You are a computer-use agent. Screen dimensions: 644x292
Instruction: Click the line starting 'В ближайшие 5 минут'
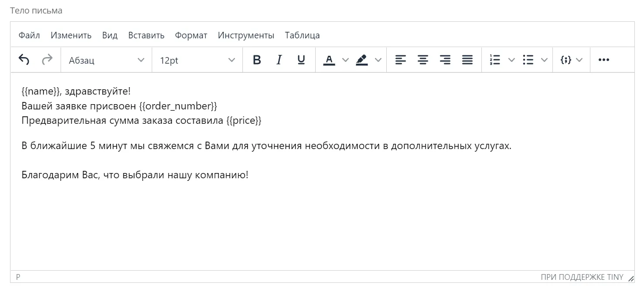click(266, 146)
